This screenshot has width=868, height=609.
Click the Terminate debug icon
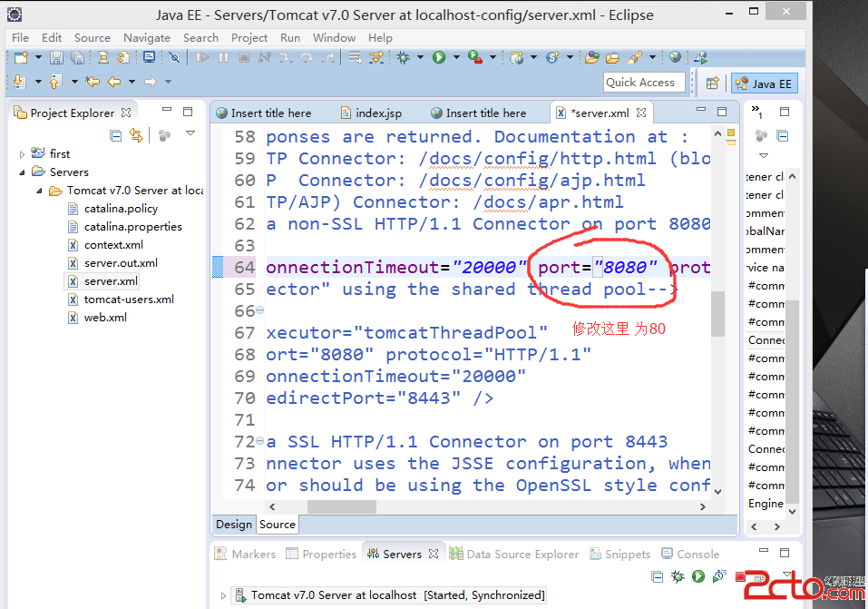click(x=244, y=57)
